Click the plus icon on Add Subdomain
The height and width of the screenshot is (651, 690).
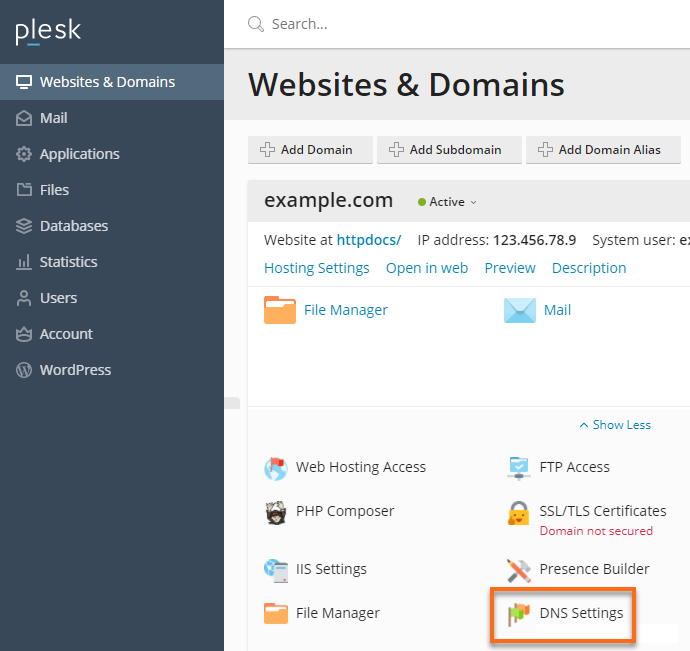click(x=396, y=150)
